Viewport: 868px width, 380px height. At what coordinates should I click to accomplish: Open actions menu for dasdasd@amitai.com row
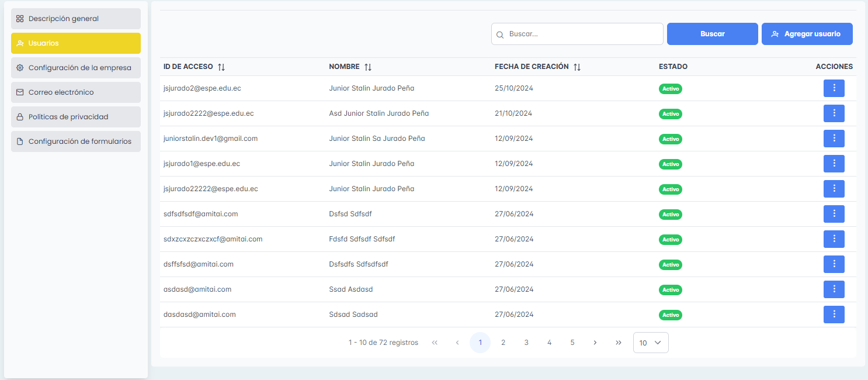pos(834,315)
